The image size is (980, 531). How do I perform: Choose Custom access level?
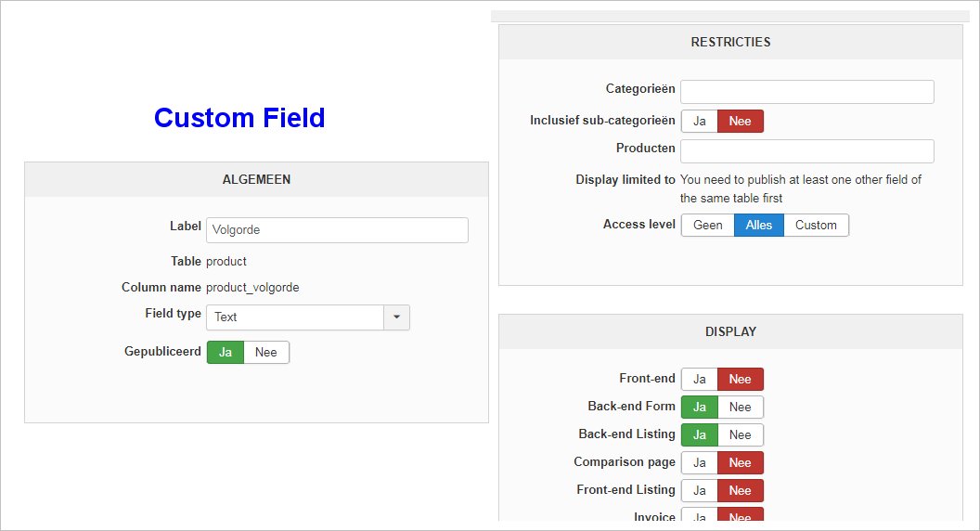coord(816,226)
